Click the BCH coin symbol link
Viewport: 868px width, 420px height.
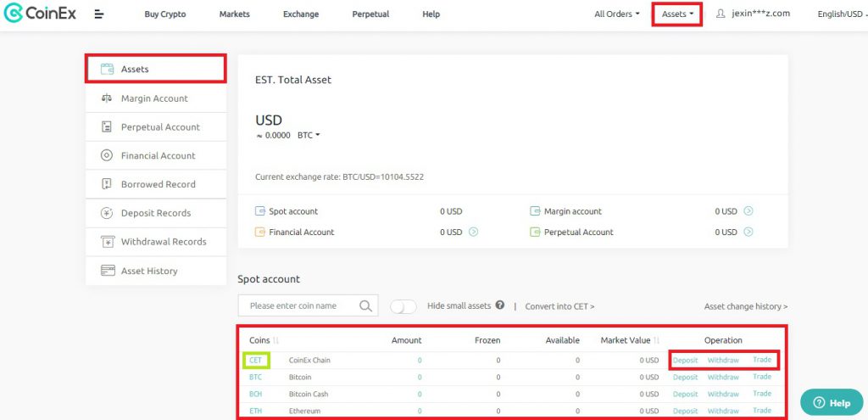pyautogui.click(x=255, y=394)
